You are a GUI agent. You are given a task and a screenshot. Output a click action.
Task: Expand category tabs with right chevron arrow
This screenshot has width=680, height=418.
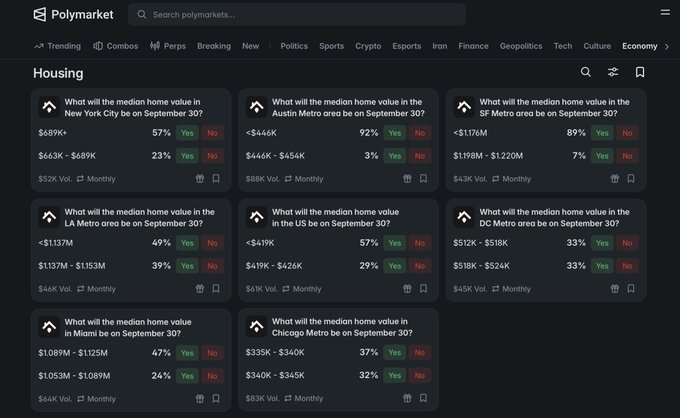667,46
